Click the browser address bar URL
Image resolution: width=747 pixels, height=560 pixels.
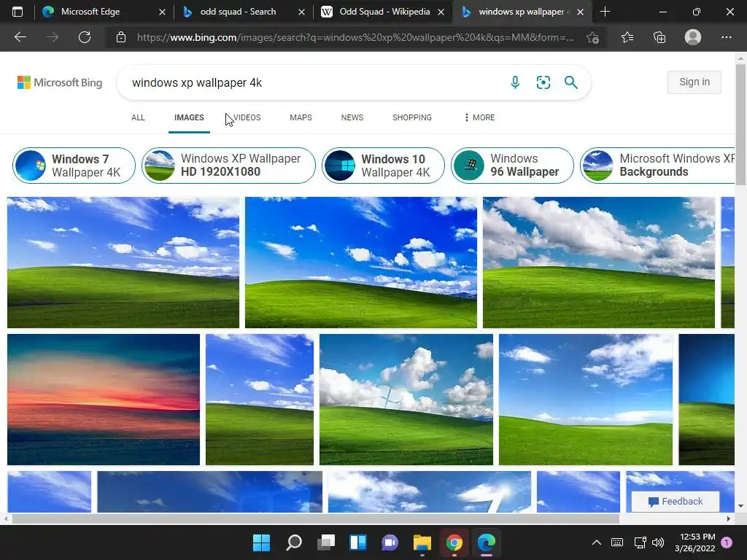point(355,37)
